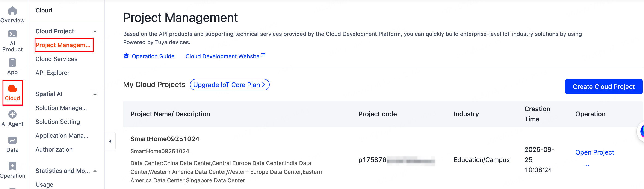Open Usage under Statistics
The width and height of the screenshot is (644, 189).
44,184
